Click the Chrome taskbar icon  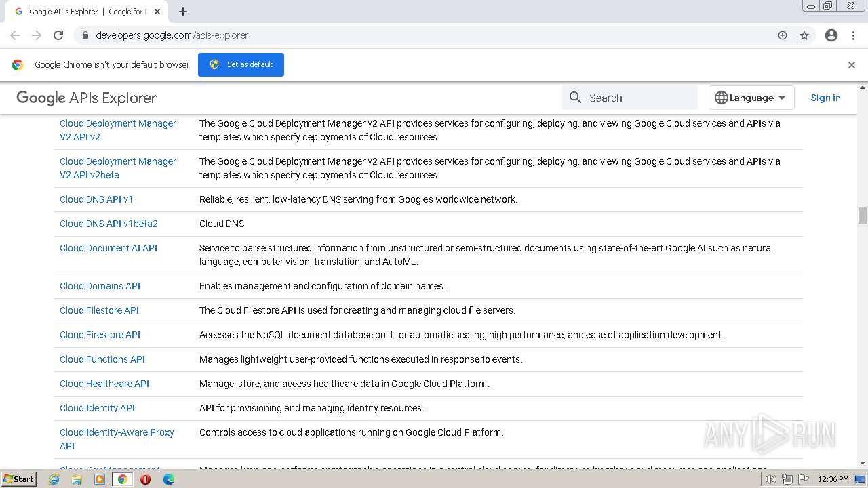123,479
